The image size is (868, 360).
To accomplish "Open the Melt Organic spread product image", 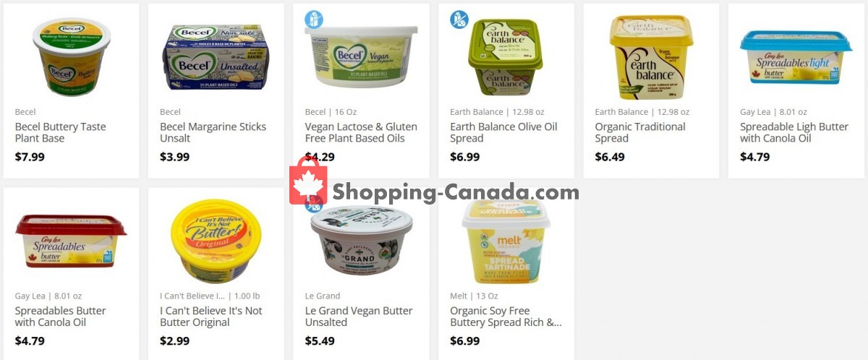I will (506, 241).
